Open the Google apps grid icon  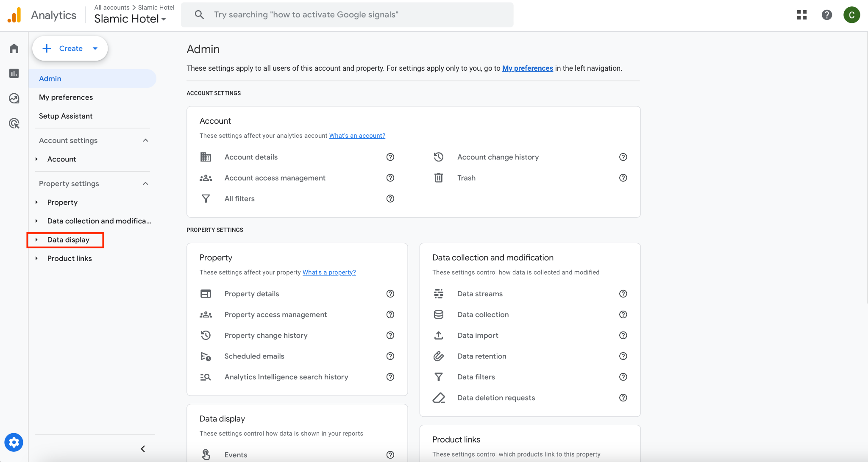pyautogui.click(x=801, y=15)
